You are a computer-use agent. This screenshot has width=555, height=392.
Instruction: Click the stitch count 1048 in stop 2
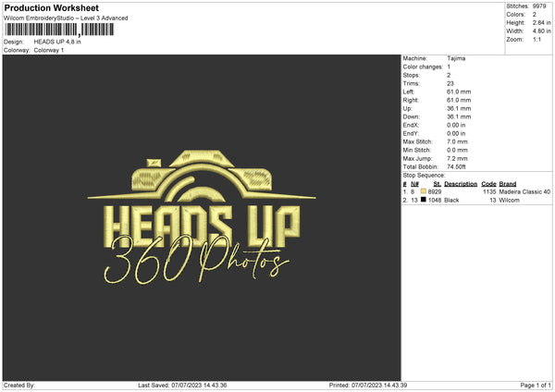[x=435, y=201]
